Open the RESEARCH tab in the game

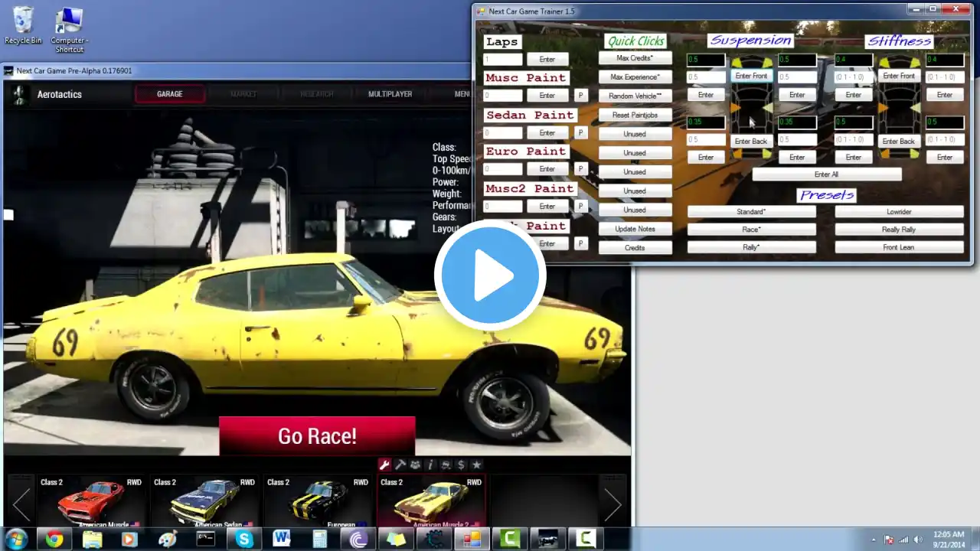317,94
